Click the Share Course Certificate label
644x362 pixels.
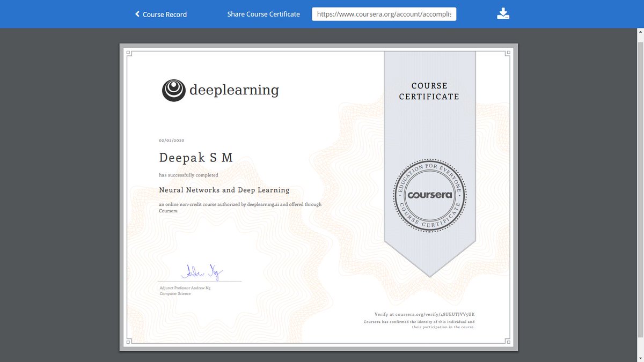pyautogui.click(x=264, y=14)
